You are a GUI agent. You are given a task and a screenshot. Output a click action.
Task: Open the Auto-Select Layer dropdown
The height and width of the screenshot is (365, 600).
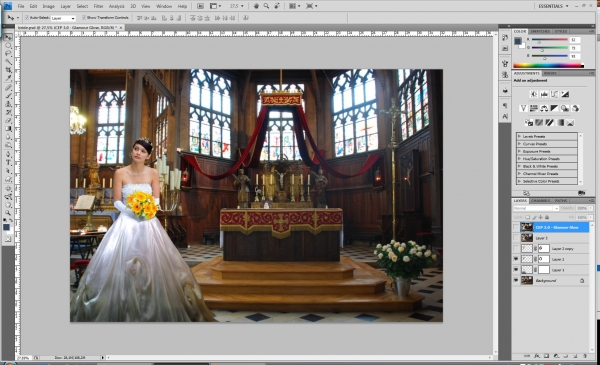pyautogui.click(x=63, y=18)
